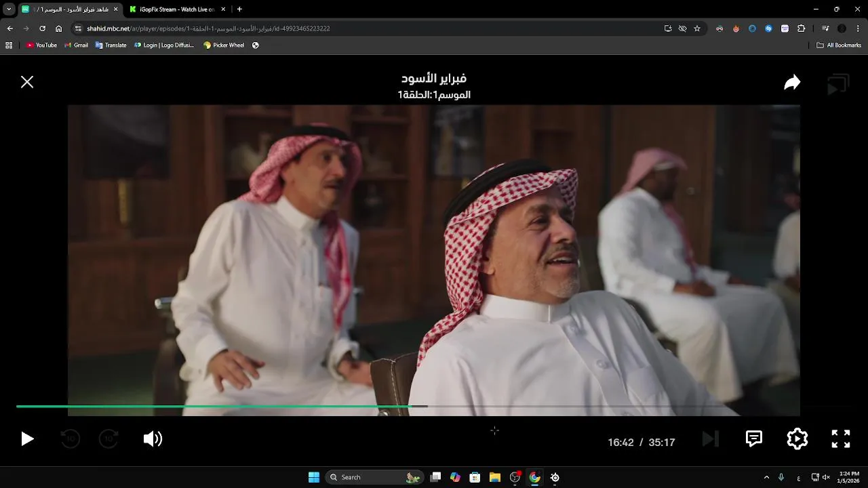The image size is (868, 488).
Task: Open the apps grid in bookmarks bar
Action: [x=9, y=45]
